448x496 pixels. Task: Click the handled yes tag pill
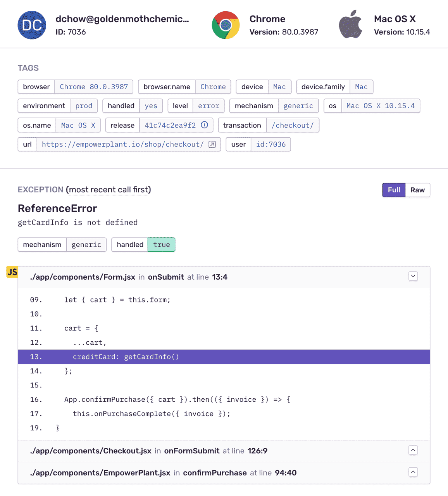151,105
